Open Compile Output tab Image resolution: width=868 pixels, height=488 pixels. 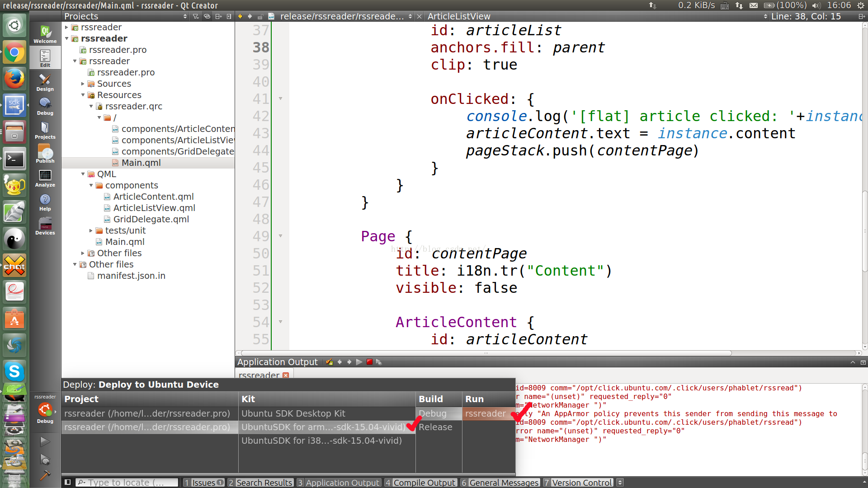pos(420,483)
